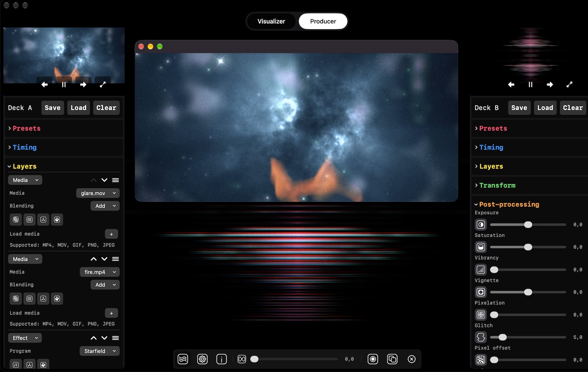Open the glare.mov media dropdown
Viewport: 588px width, 372px height.
tap(98, 193)
